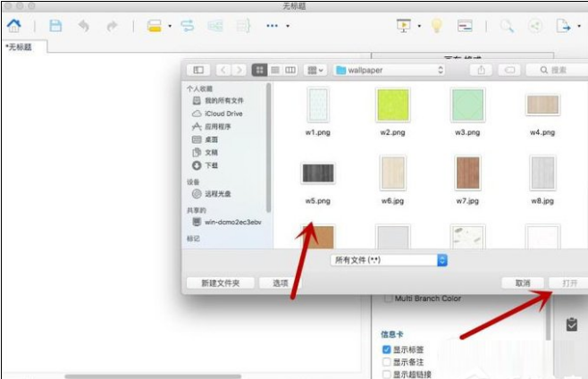Screen dimensions: 588x379
Task: Click the export document icon
Action: 563,26
